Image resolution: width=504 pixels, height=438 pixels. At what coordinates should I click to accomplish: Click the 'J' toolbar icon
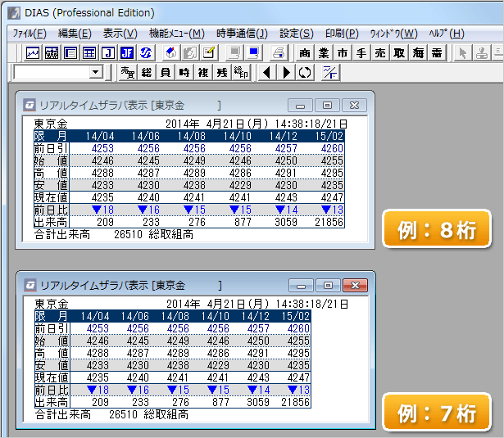(x=108, y=53)
